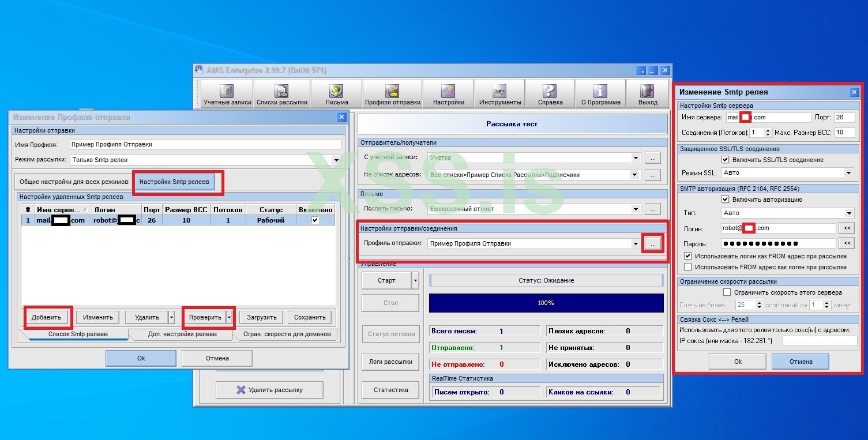Enable Ограничить скорость этого сервера
This screenshot has height=440, width=868.
(727, 292)
